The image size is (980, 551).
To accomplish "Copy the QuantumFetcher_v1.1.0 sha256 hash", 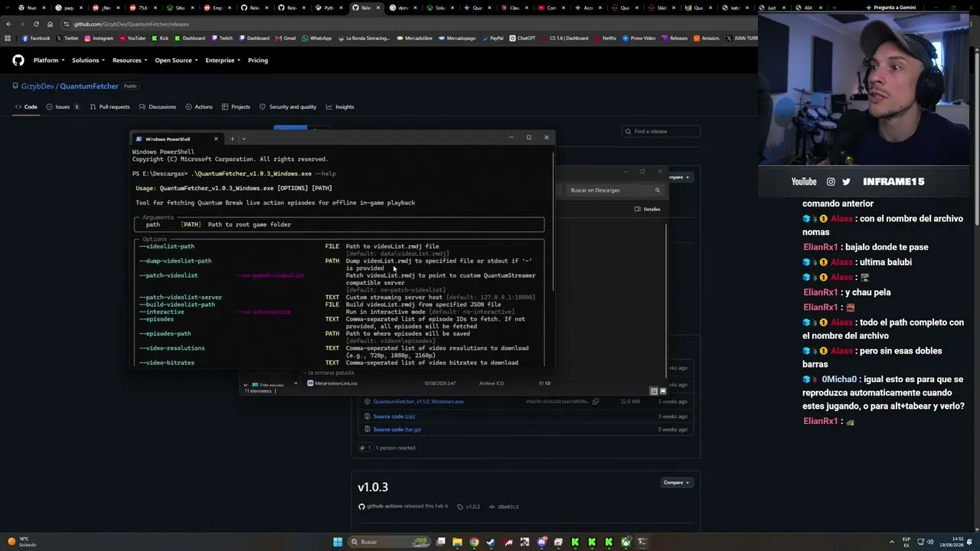I will pos(595,401).
